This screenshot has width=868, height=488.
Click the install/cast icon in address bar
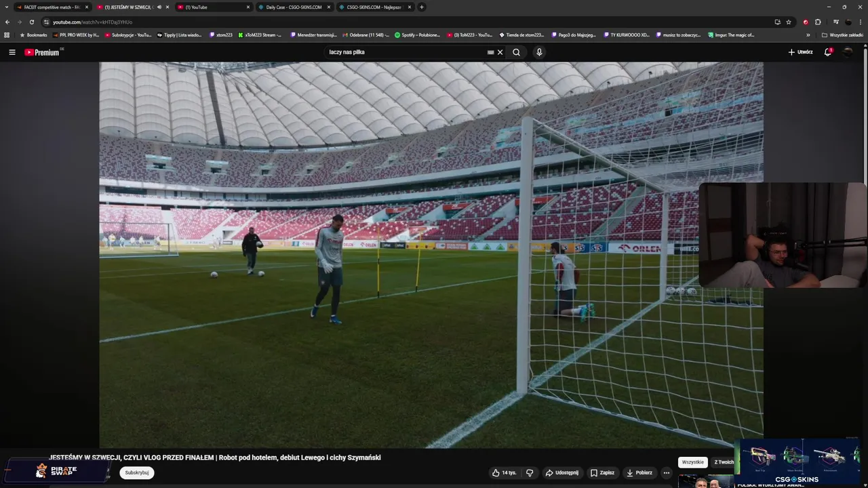(777, 22)
